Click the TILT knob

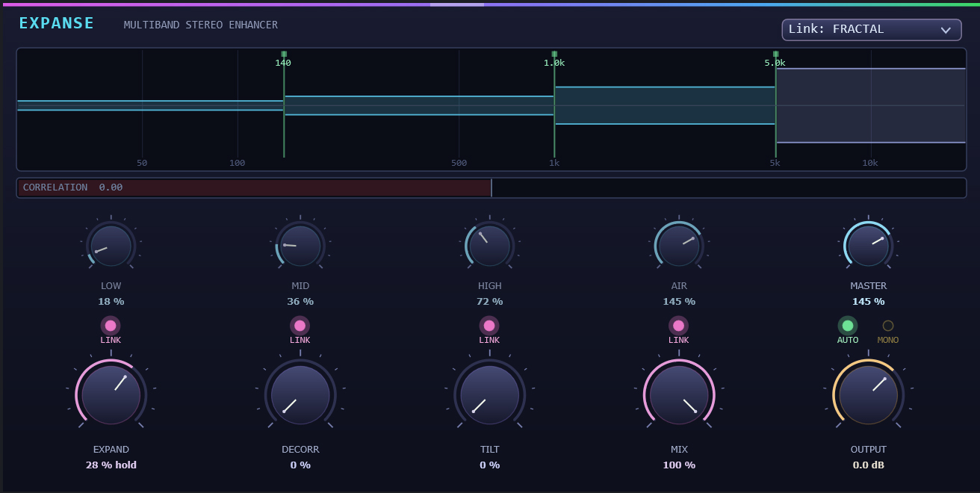pyautogui.click(x=489, y=395)
